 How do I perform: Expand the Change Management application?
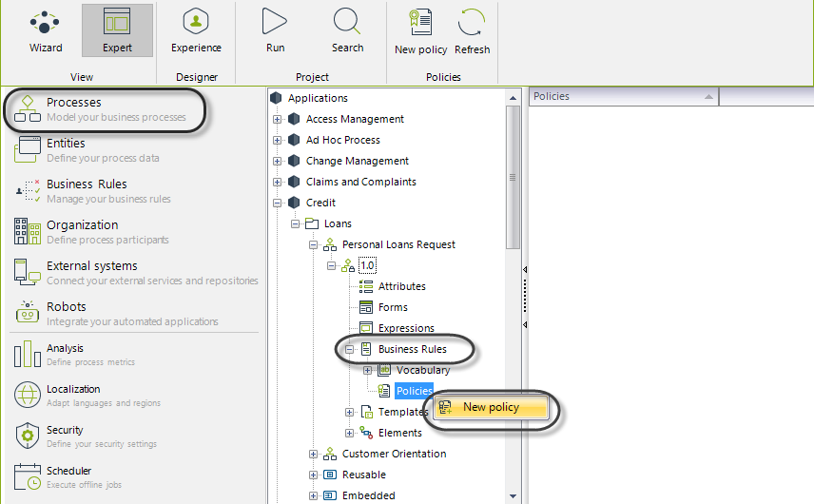(x=278, y=161)
